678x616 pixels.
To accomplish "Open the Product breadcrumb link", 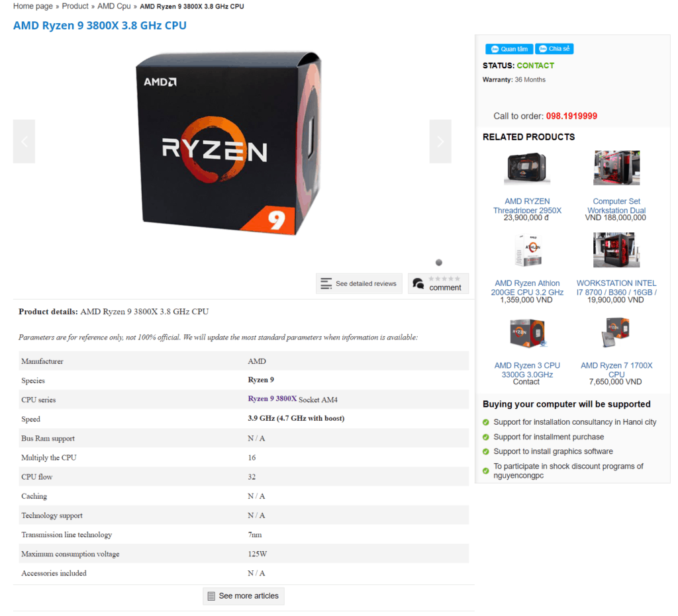I will [x=75, y=6].
